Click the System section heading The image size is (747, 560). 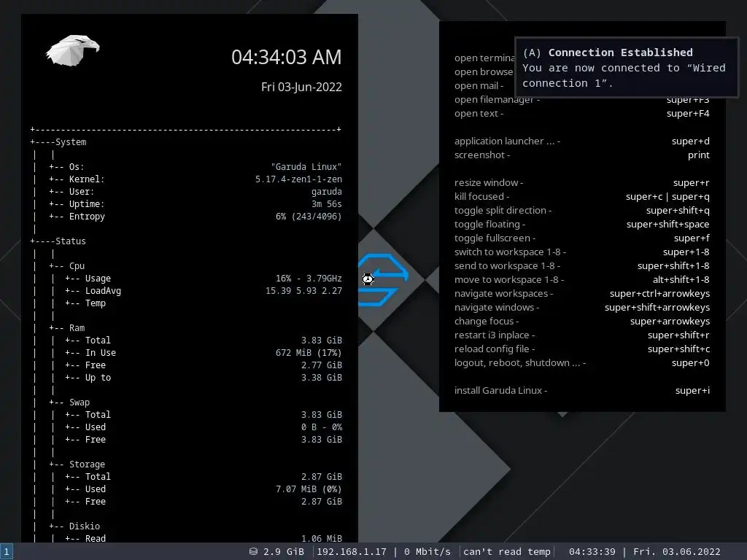point(71,142)
